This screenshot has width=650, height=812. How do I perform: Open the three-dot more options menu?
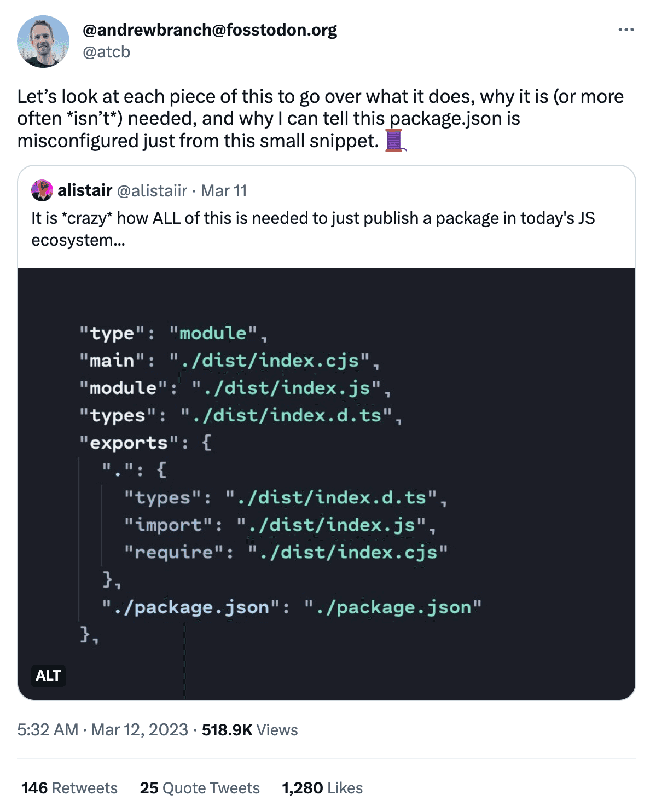tap(625, 30)
